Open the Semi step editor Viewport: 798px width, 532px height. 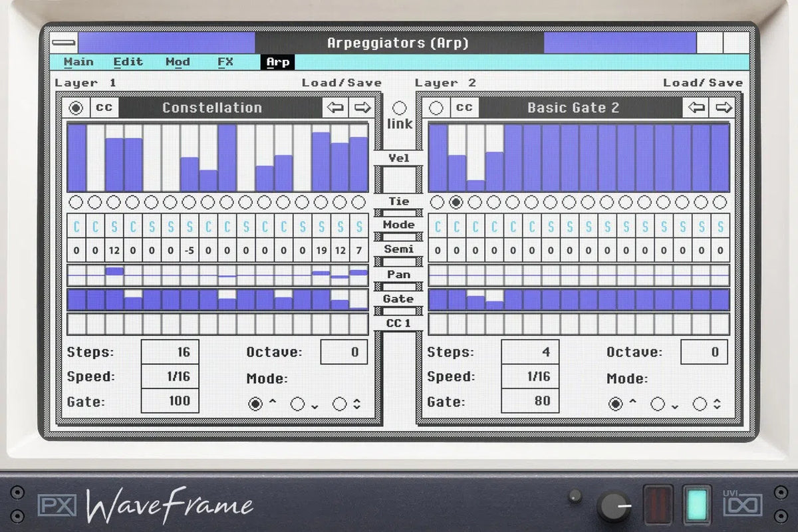(x=399, y=249)
